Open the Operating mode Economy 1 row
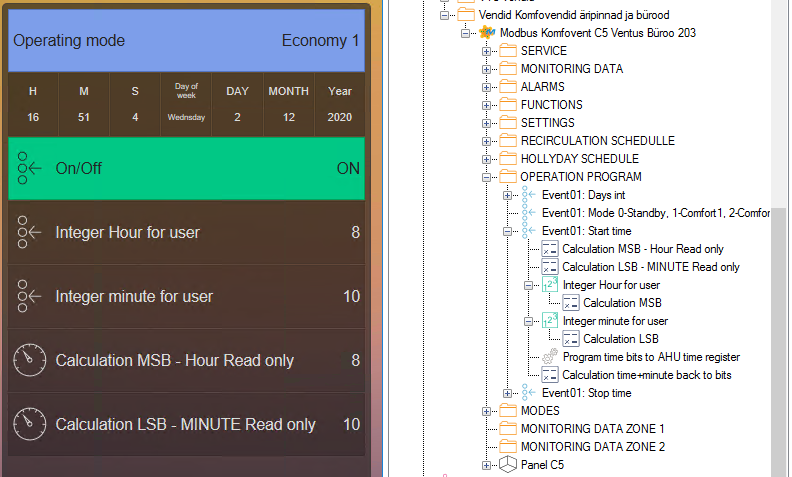Screen dimensions: 792x477 pyautogui.click(x=187, y=41)
